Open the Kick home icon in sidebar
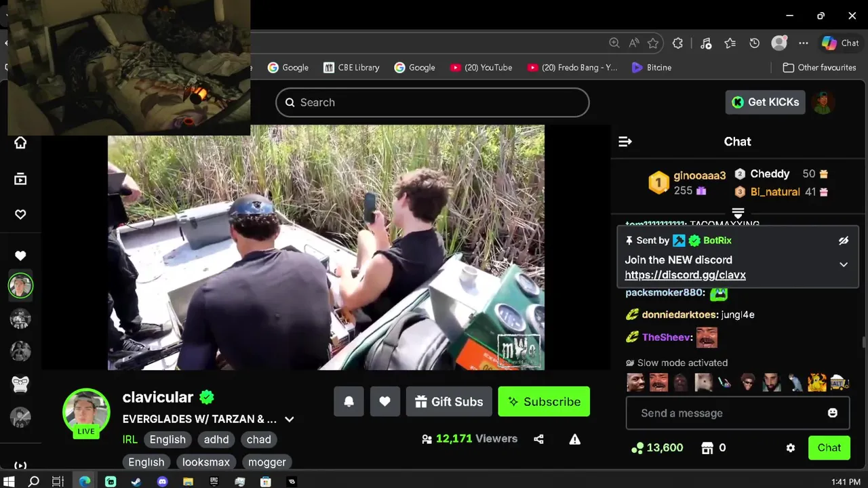The width and height of the screenshot is (868, 488). [20, 142]
